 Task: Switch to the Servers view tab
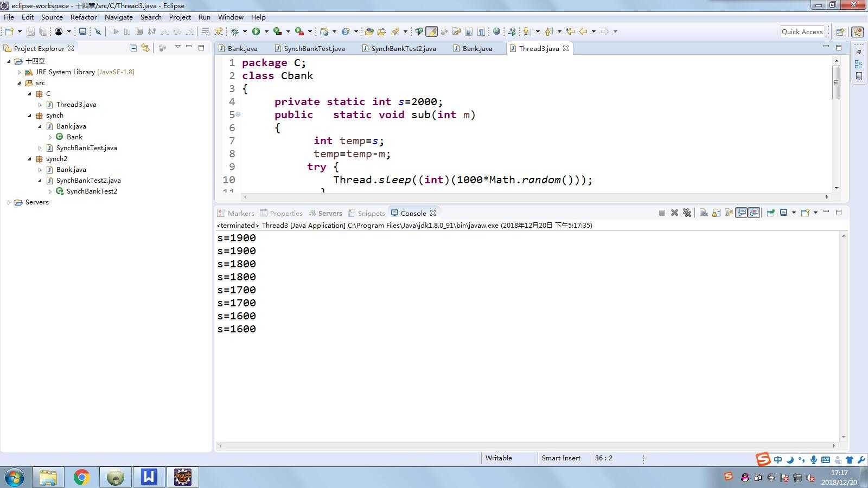[x=325, y=213]
